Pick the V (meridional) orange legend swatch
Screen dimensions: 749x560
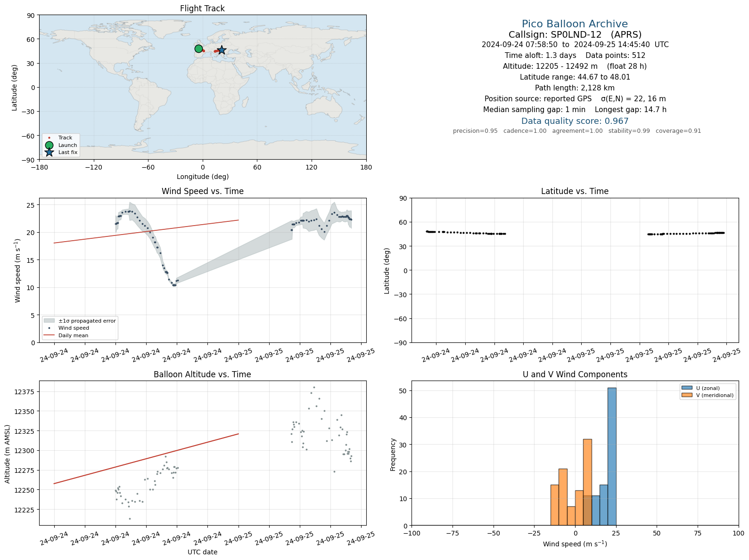point(687,395)
